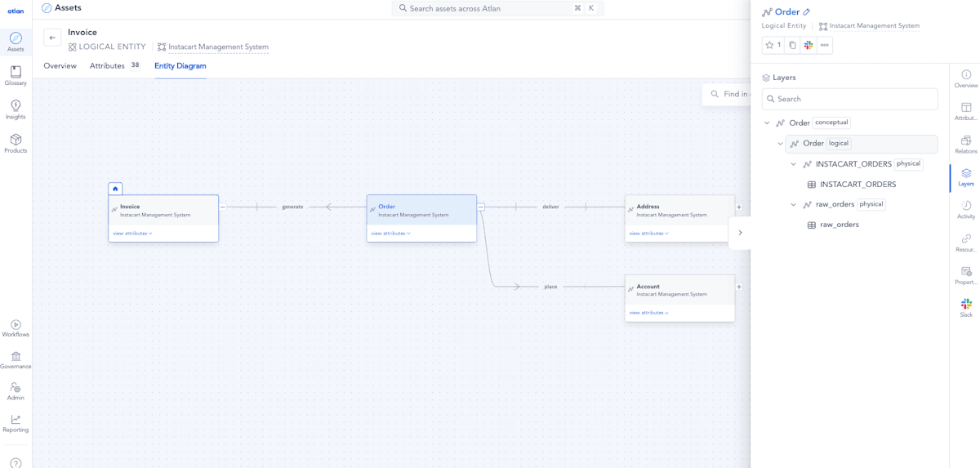Select the Account entity node title
Image resolution: width=980 pixels, height=468 pixels.
[x=648, y=287]
